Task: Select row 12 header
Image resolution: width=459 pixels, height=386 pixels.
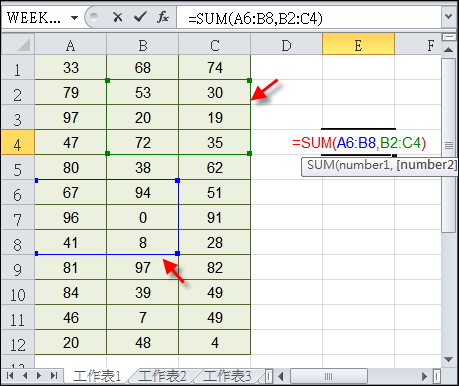Action: (x=18, y=343)
